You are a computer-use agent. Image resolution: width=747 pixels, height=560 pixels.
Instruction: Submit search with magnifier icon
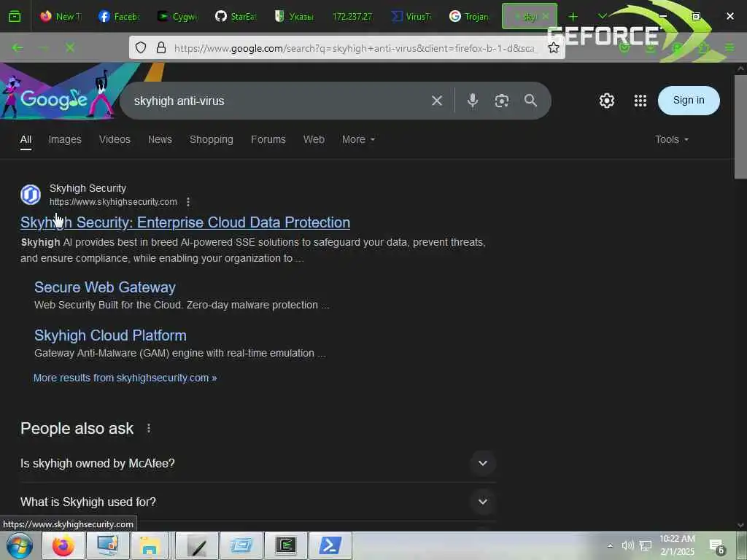click(x=531, y=101)
